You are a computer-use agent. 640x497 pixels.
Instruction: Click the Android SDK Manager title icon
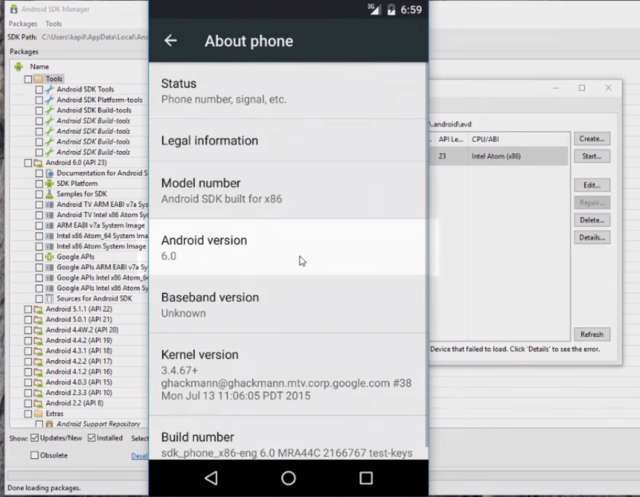tap(13, 9)
